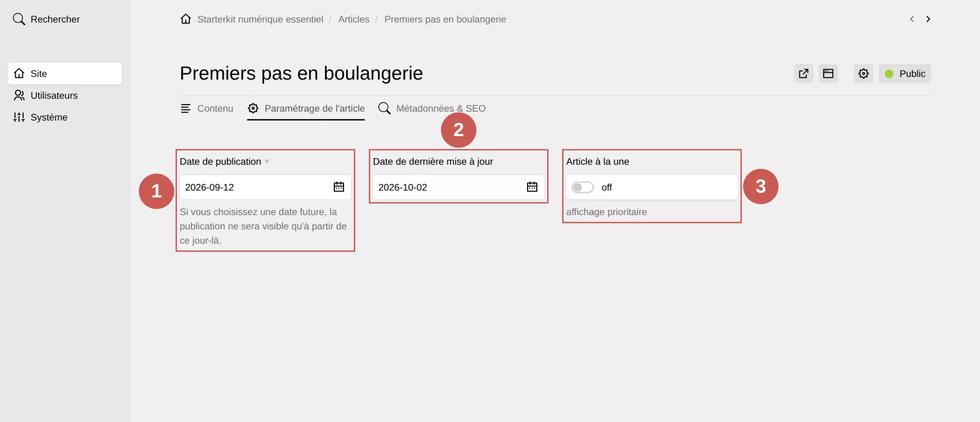The height and width of the screenshot is (422, 980).
Task: Open Système in the sidebar
Action: 65,117
